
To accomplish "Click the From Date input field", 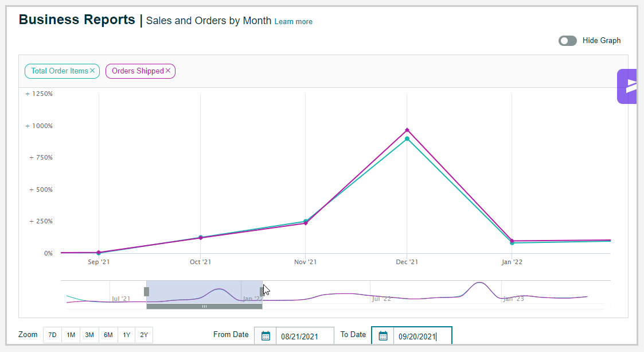I will point(305,336).
